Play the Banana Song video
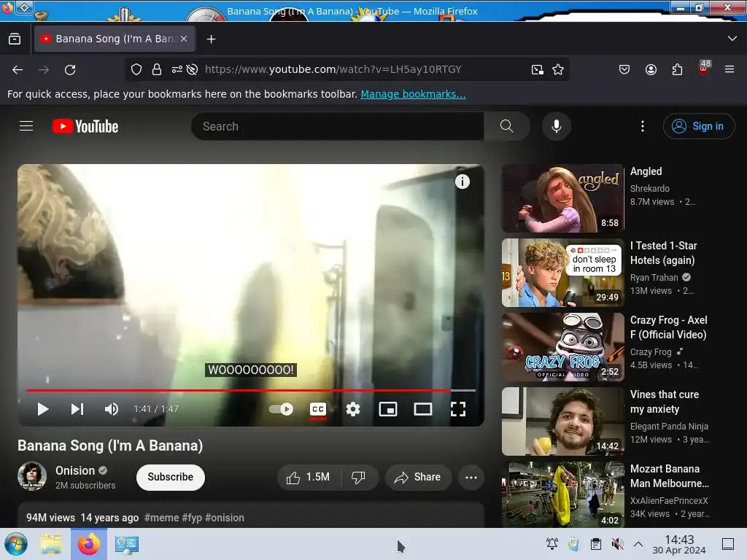 (x=43, y=409)
